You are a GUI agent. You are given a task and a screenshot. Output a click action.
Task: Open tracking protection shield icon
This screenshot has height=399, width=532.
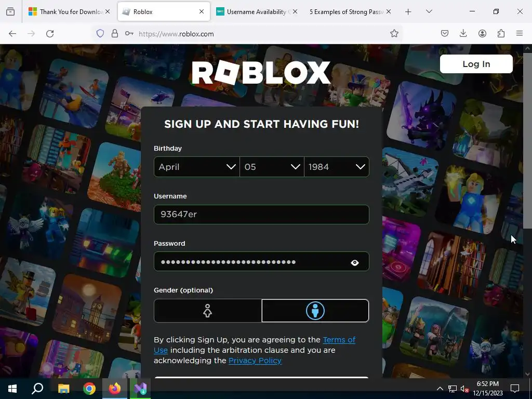100,34
